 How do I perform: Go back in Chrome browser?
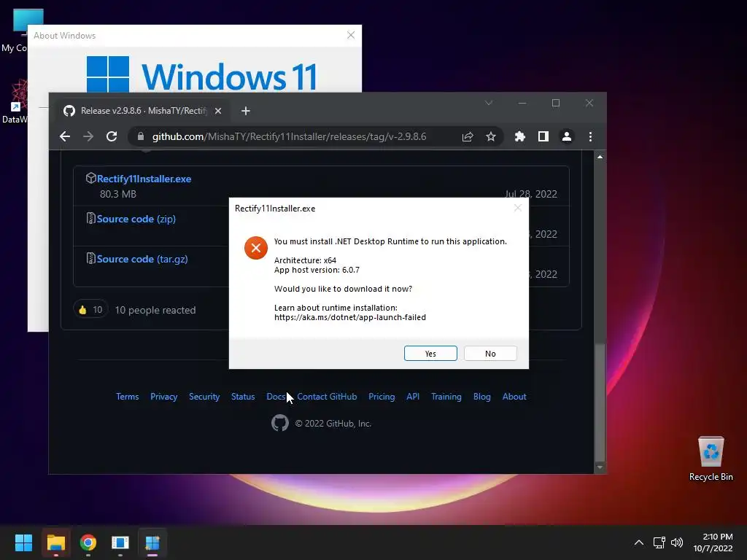click(65, 136)
